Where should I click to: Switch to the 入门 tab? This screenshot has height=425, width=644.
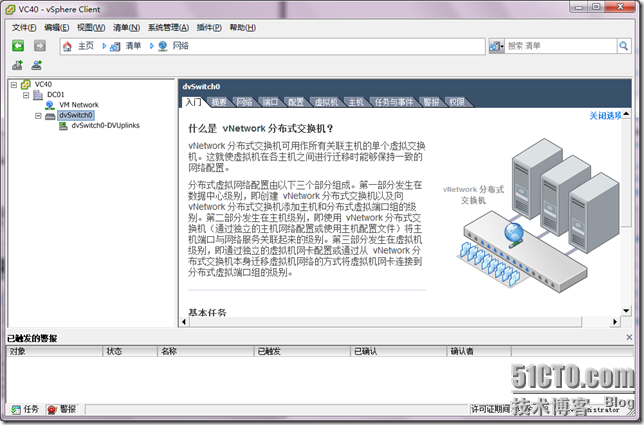[x=193, y=102]
